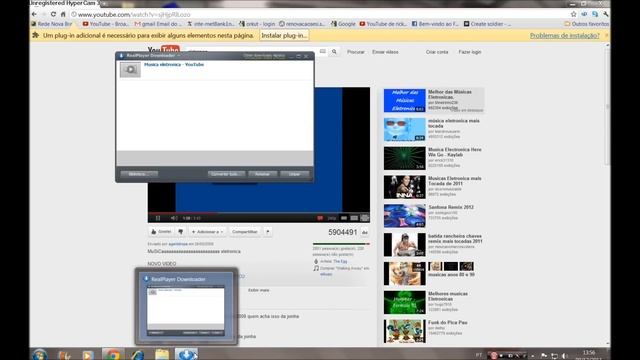This screenshot has height=360, width=640.
Task: Open the Windows Explorer folder in the taskbar
Action: click(162, 355)
